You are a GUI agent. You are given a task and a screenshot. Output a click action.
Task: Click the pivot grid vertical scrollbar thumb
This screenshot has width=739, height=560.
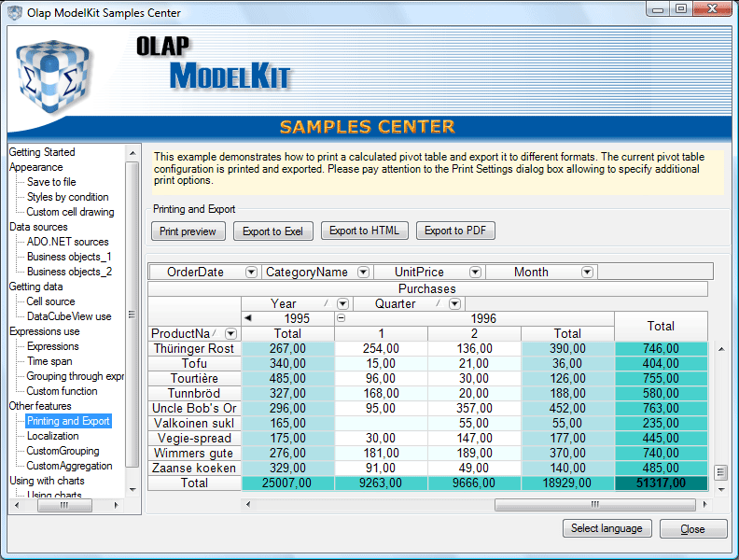pos(720,472)
